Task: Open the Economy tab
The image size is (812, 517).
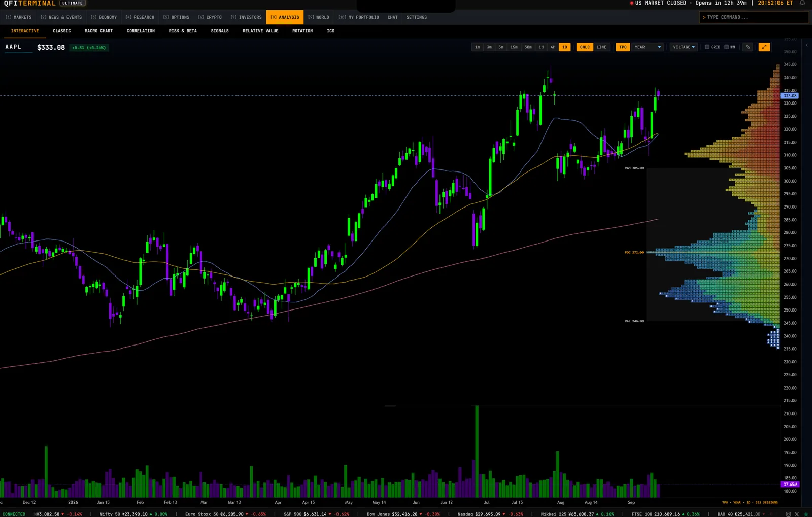Action: pos(104,17)
